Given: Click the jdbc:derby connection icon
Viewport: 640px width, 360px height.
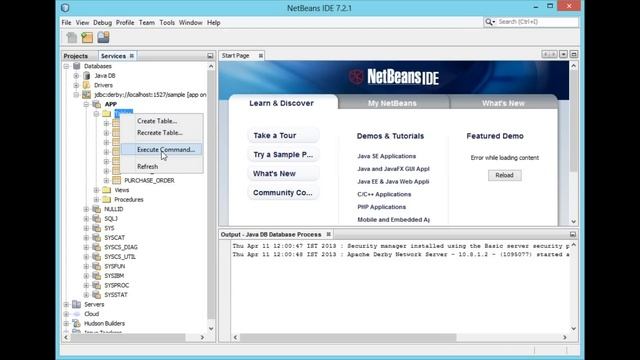Looking at the screenshot, I should tap(87, 95).
